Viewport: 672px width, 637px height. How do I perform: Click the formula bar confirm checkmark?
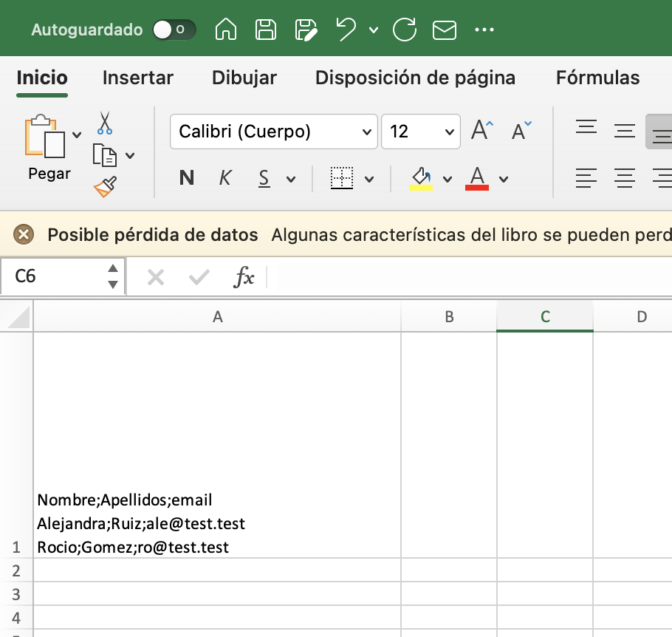[199, 277]
